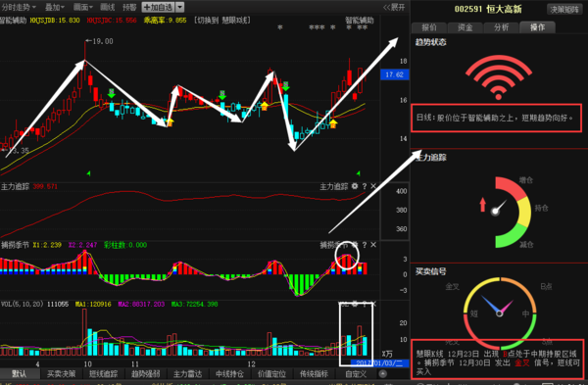
Task: Open dropdown arrow beside 加自选 button
Action: [180, 7]
